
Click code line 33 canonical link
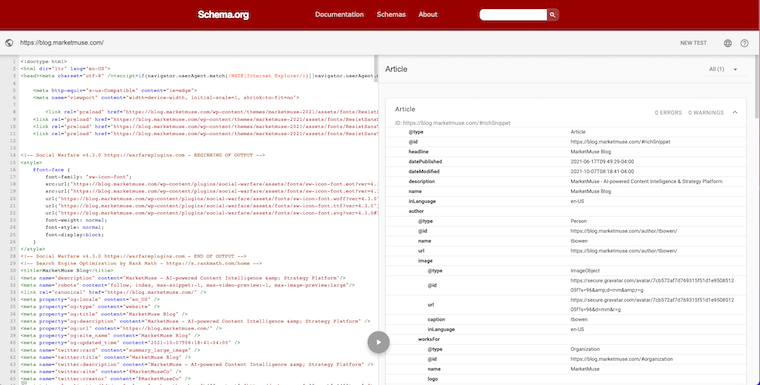[x=113, y=292]
